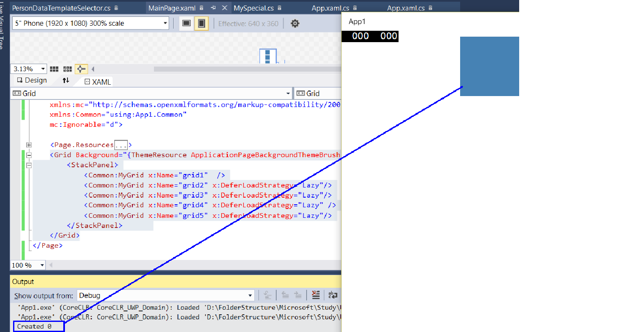Click go to previous message icon
The image size is (644, 332).
point(286,295)
